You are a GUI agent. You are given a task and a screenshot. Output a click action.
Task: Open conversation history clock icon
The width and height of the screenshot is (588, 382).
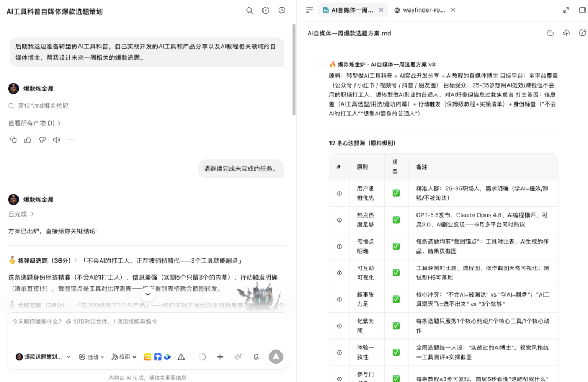(x=282, y=10)
